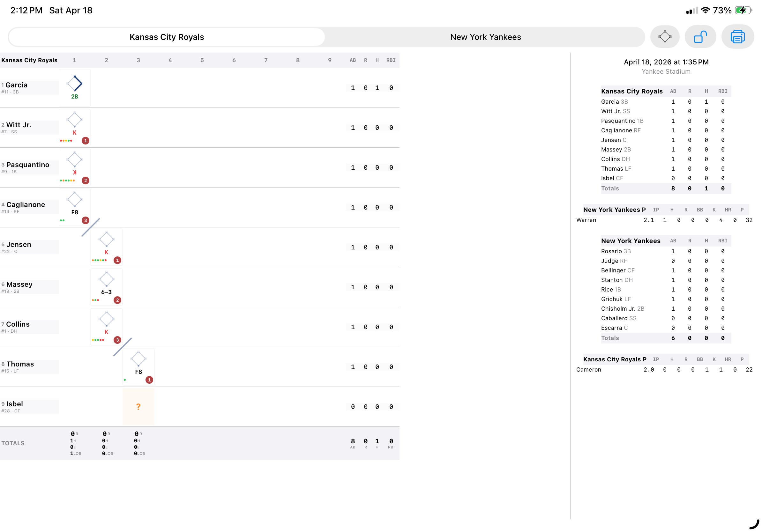The image size is (762, 532).
Task: Select Witt Jr. in the lineup
Action: coord(29,127)
